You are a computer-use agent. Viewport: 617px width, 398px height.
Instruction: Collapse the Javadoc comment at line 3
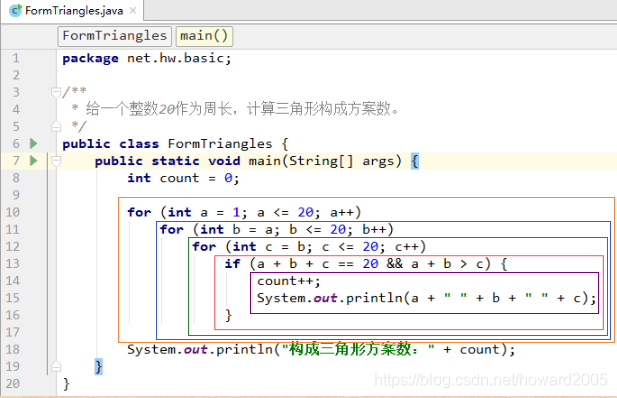tap(56, 93)
